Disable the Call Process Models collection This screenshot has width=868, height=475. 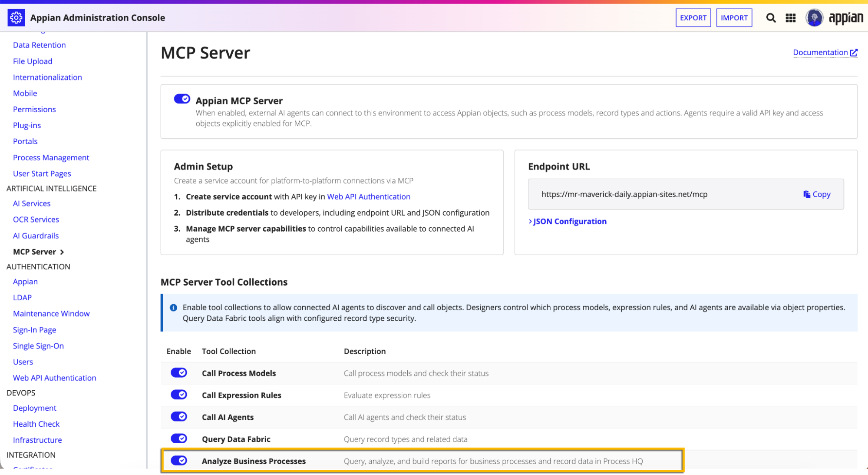click(x=179, y=373)
